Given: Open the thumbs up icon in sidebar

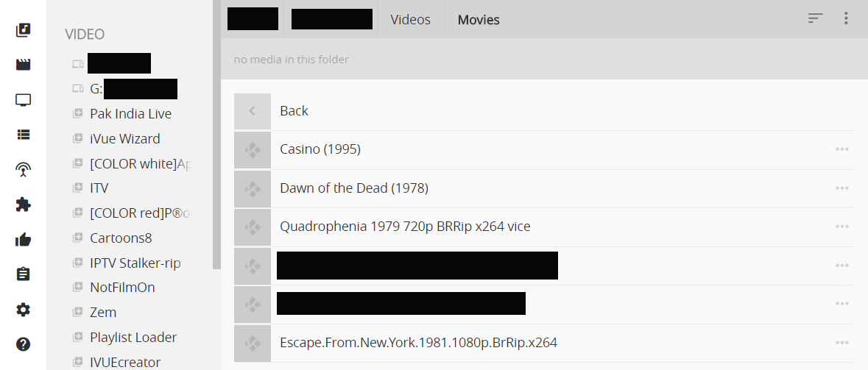Looking at the screenshot, I should coord(24,240).
